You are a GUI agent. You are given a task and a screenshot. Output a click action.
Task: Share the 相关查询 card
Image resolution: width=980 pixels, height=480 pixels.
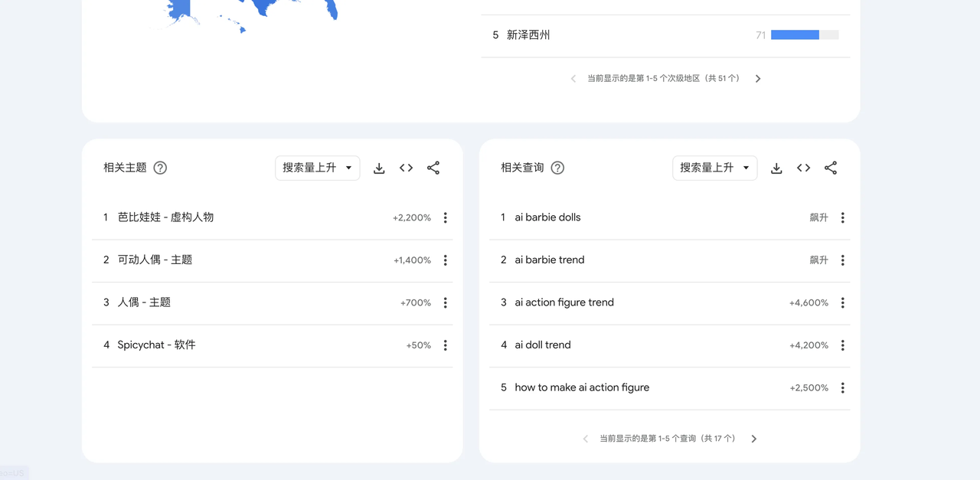831,168
